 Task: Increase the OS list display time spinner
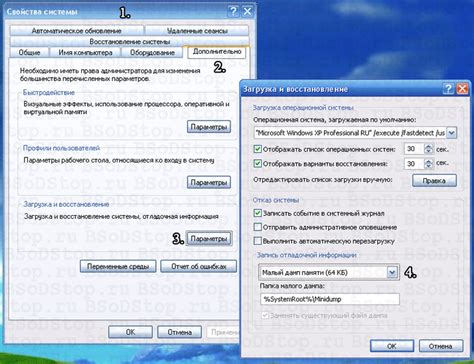428,146
